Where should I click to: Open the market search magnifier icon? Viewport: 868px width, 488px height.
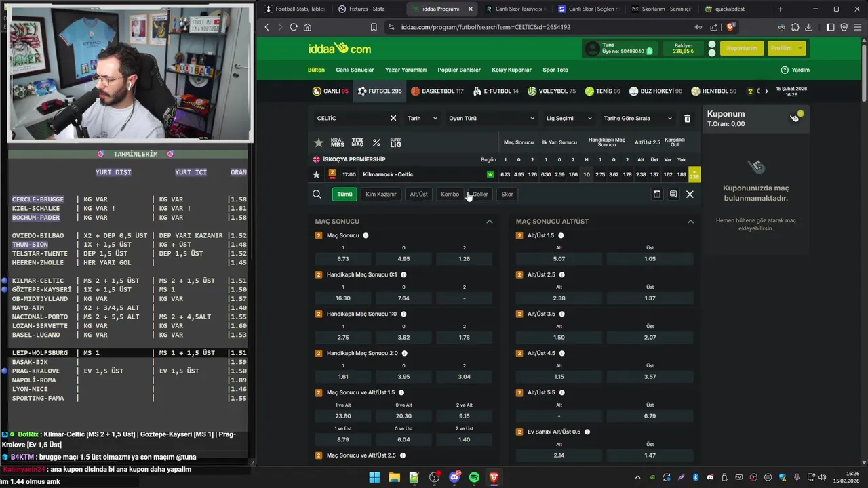point(317,195)
